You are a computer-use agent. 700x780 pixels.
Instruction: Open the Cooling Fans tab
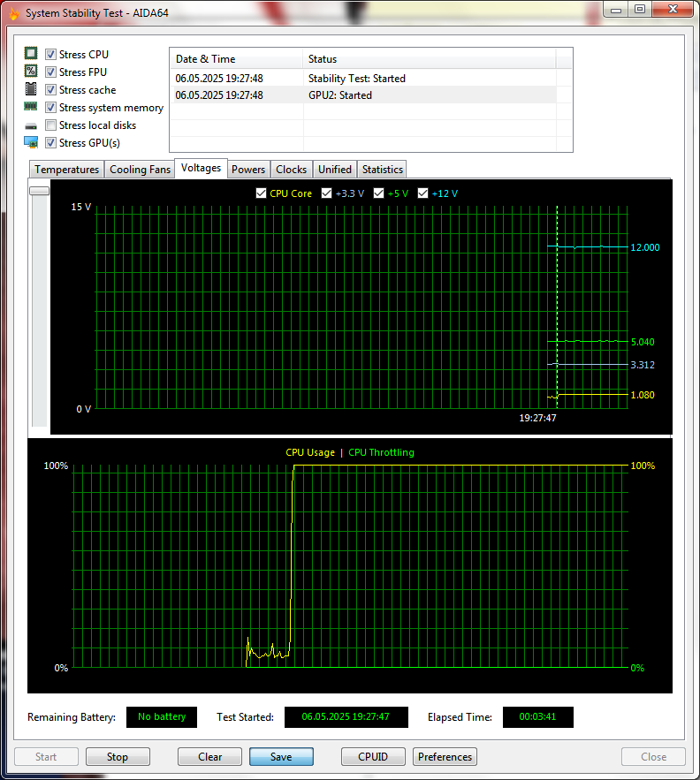(140, 169)
